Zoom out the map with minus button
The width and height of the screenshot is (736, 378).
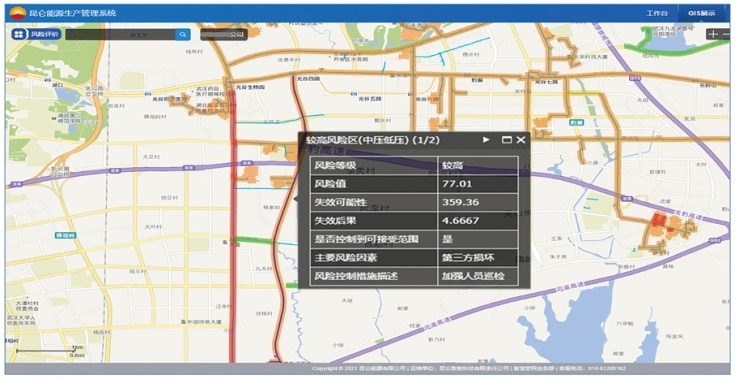click(x=726, y=34)
